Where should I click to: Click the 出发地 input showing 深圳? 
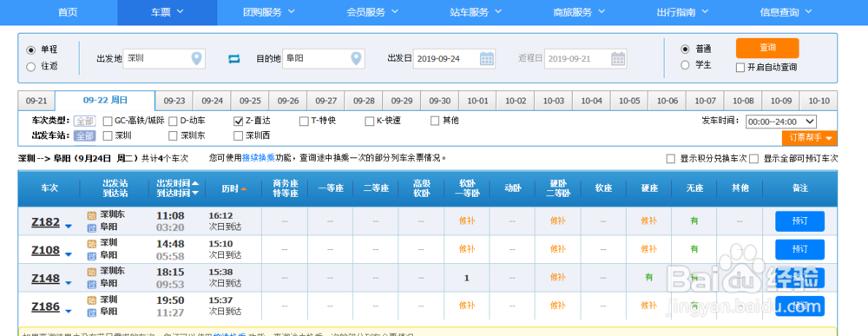click(x=164, y=58)
